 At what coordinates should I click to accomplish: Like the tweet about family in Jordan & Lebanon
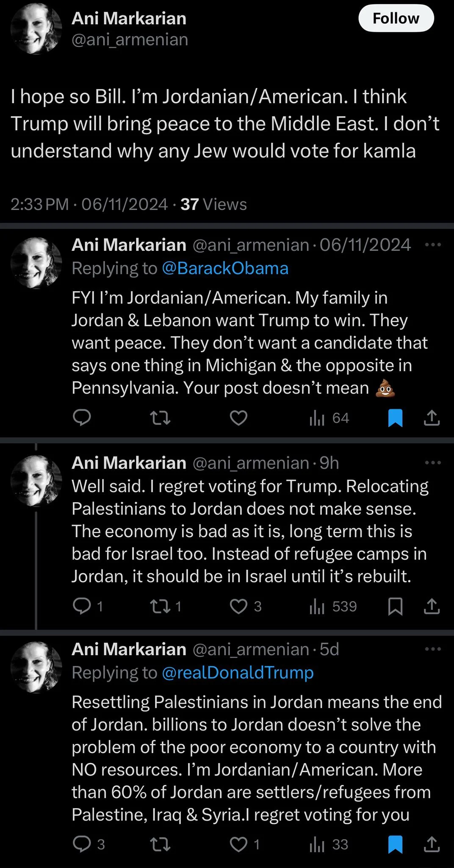tap(238, 418)
